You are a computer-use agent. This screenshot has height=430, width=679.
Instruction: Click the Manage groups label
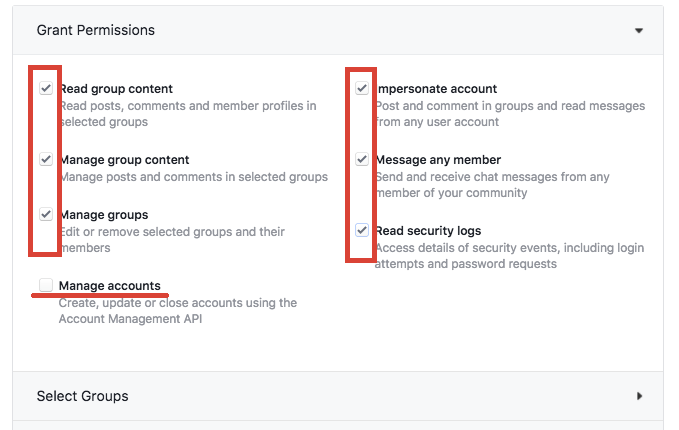point(104,215)
